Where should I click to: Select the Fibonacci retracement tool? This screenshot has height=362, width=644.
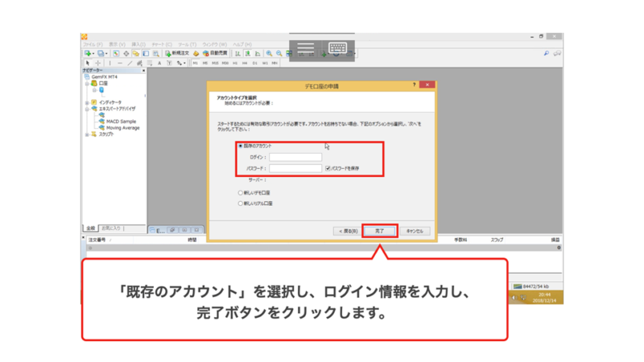coord(150,64)
